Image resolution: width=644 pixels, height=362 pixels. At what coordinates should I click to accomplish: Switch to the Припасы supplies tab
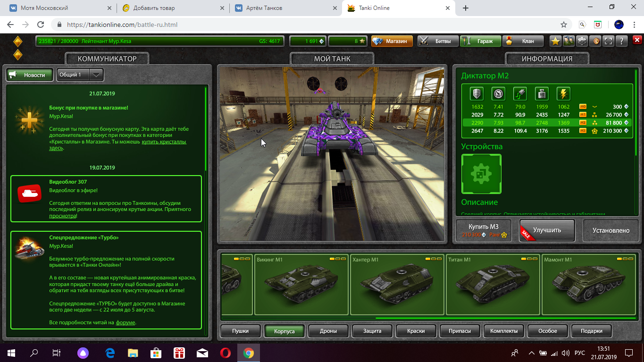point(460,331)
